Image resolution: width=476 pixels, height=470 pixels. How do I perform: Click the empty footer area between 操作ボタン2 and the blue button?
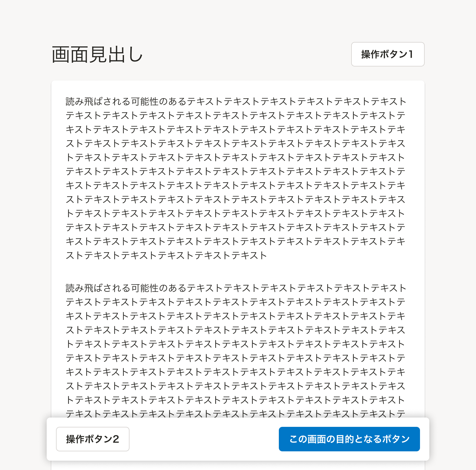(204, 439)
